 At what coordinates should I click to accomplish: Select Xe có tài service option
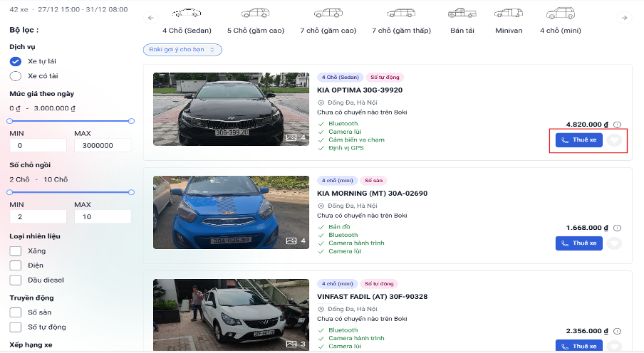16,76
